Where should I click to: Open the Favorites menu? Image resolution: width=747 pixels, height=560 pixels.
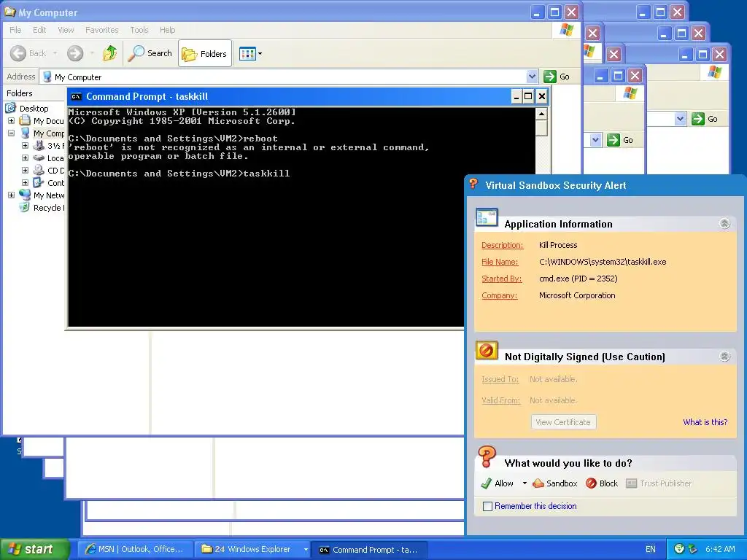pyautogui.click(x=102, y=29)
